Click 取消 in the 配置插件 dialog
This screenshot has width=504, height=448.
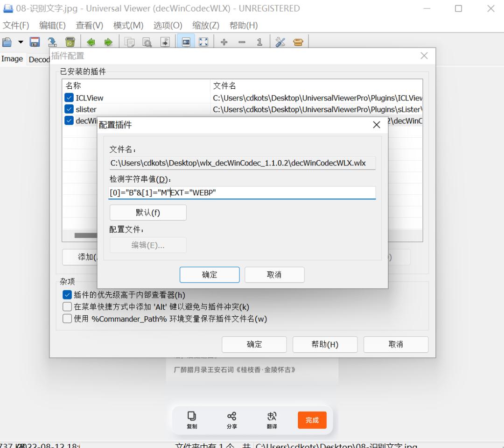coord(274,275)
